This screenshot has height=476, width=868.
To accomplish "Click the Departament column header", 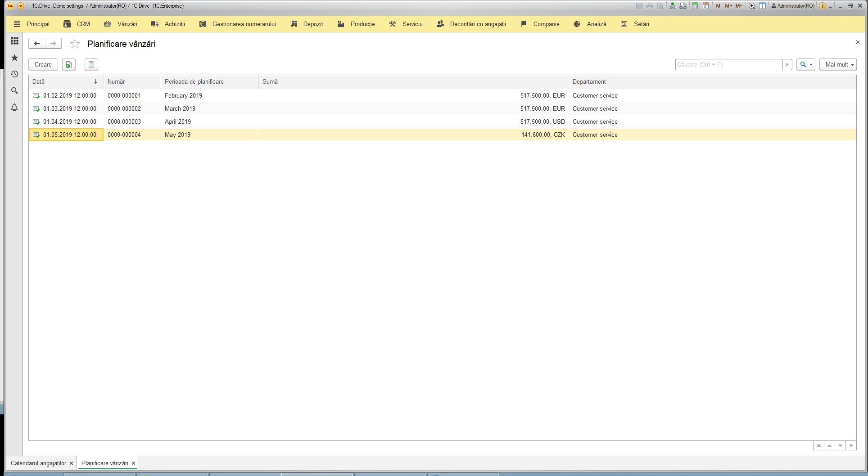I will [x=712, y=82].
